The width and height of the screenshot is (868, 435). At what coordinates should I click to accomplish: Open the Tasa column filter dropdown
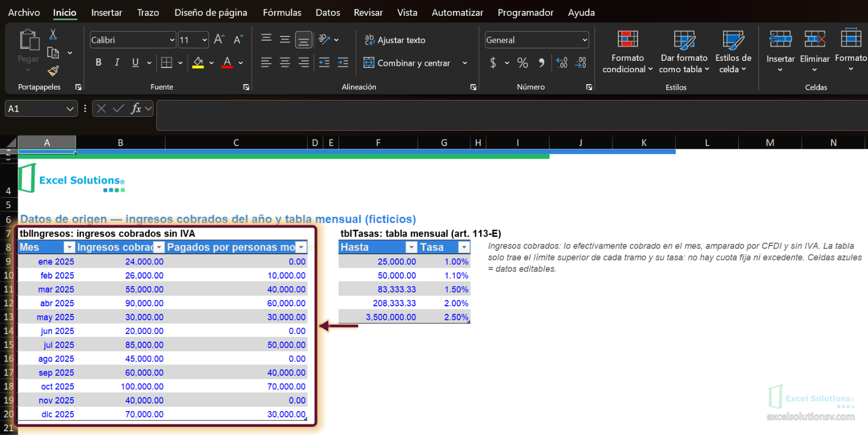[x=464, y=247]
